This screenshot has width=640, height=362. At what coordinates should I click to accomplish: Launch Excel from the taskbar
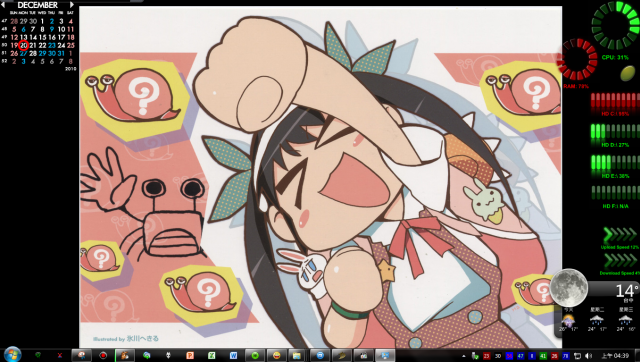pos(211,355)
